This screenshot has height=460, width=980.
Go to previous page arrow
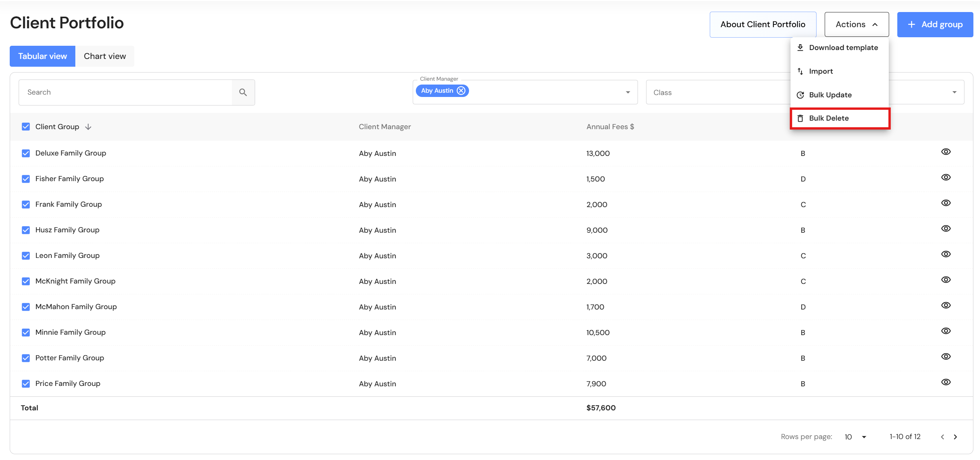tap(942, 437)
